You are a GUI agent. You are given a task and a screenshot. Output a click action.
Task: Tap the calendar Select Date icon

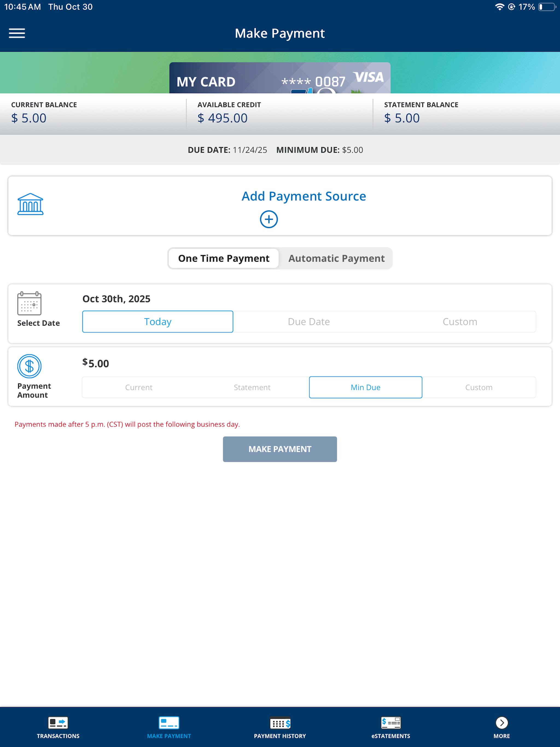coord(29,303)
